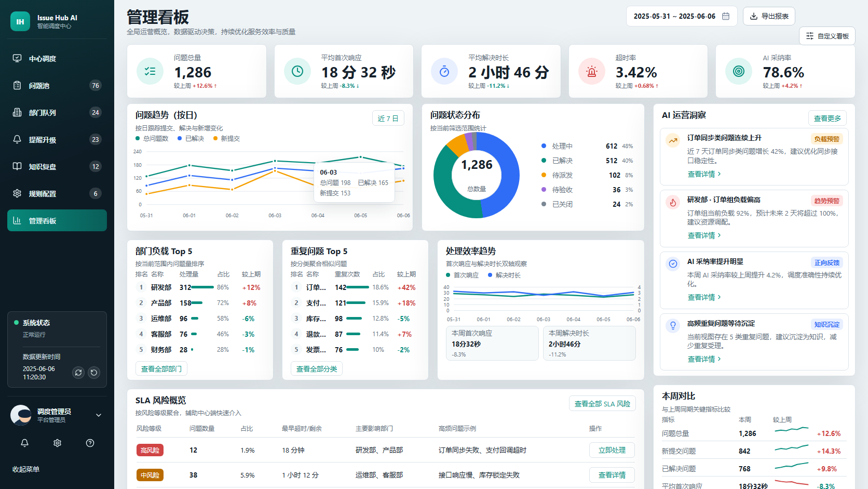The width and height of the screenshot is (868, 489).
Task: Open the date range picker 2025-05-31
Action: tap(681, 16)
